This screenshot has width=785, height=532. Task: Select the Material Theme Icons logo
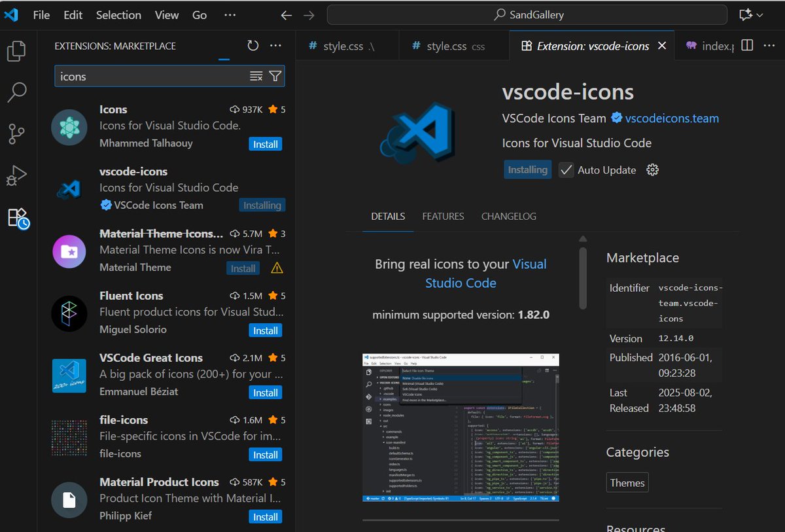tap(69, 251)
